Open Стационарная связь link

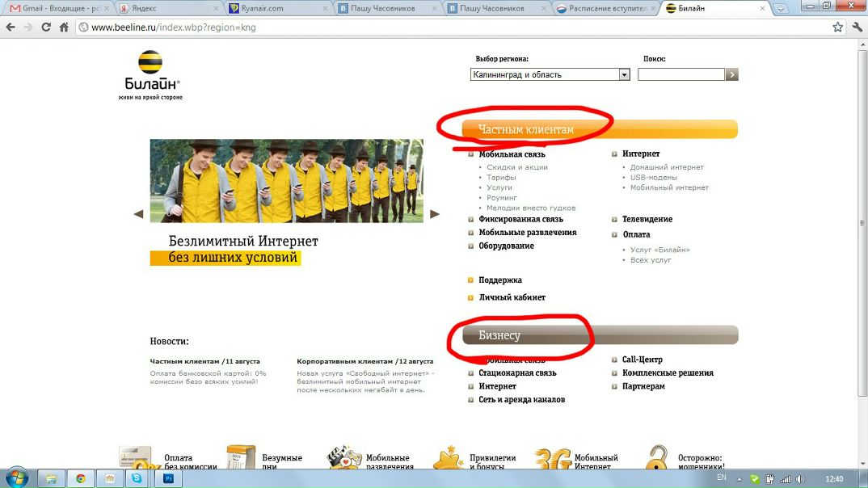pos(517,373)
